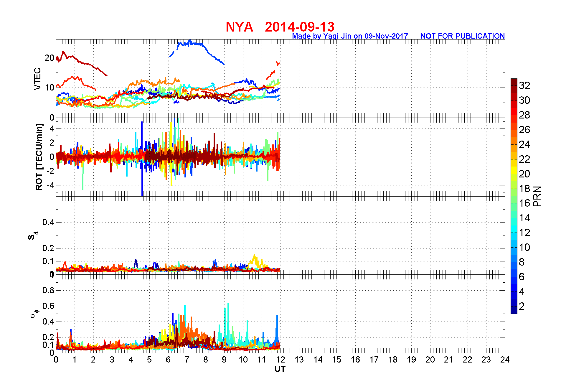Image resolution: width=561 pixels, height=392 pixels.
Task: Click the colorbar at PRN 16 green
Action: 514,203
